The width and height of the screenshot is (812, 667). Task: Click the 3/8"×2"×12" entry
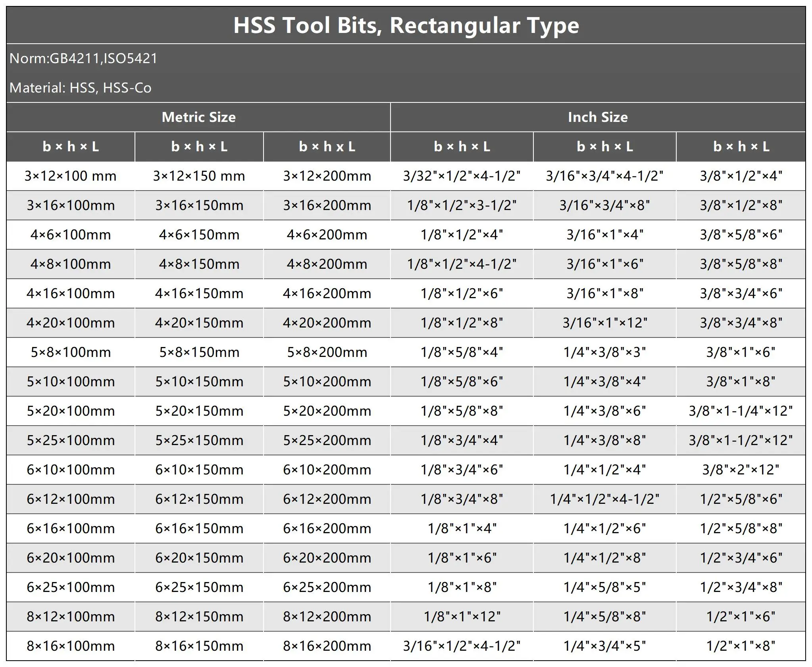coord(741,470)
